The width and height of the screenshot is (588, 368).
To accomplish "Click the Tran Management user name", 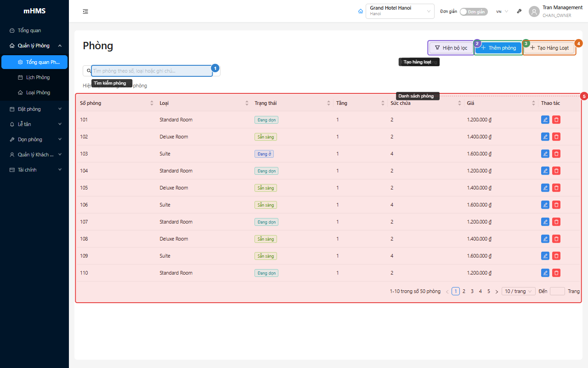I will point(562,7).
